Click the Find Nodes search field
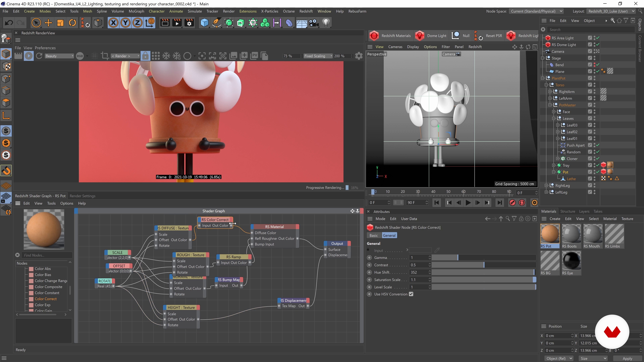Viewport: 644px width, 362px height. click(x=47, y=255)
